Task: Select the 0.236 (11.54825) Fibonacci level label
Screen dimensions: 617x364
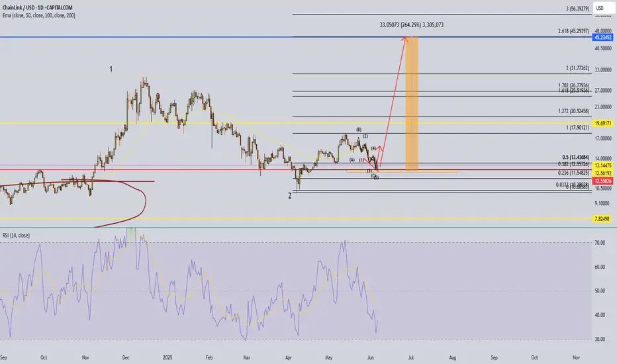Action: 573,173
